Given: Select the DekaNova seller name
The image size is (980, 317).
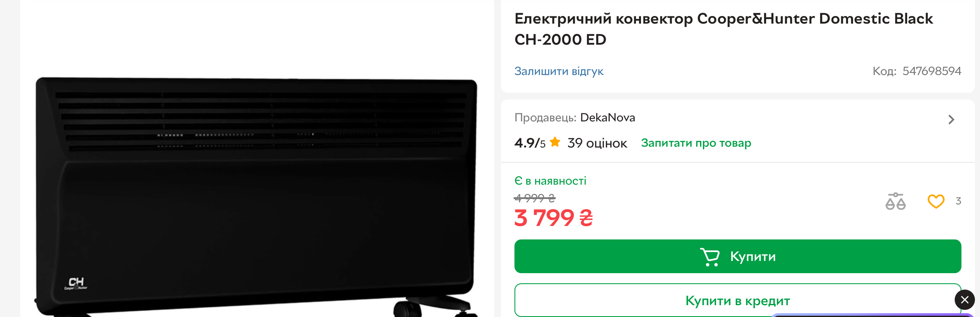Looking at the screenshot, I should pyautogui.click(x=608, y=118).
